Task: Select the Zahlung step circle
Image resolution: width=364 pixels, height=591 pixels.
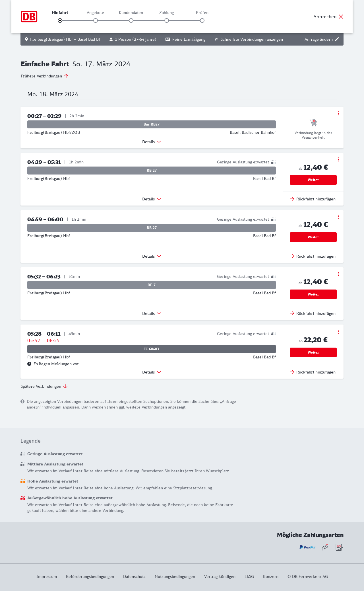Action: pos(167,20)
